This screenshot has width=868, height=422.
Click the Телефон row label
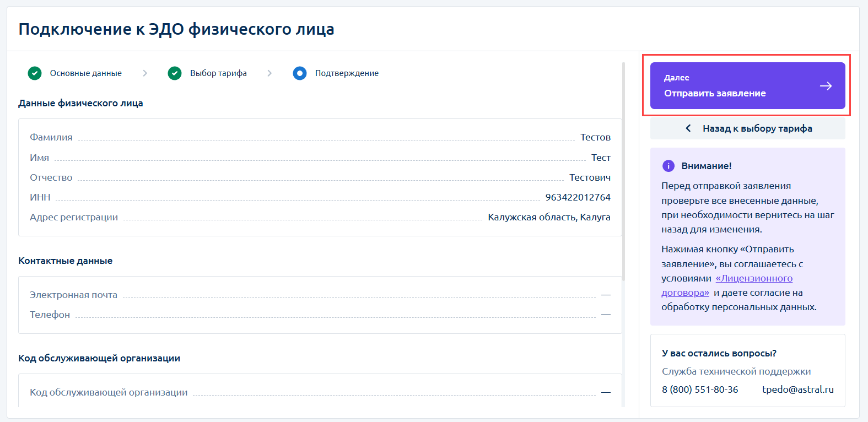tap(50, 315)
